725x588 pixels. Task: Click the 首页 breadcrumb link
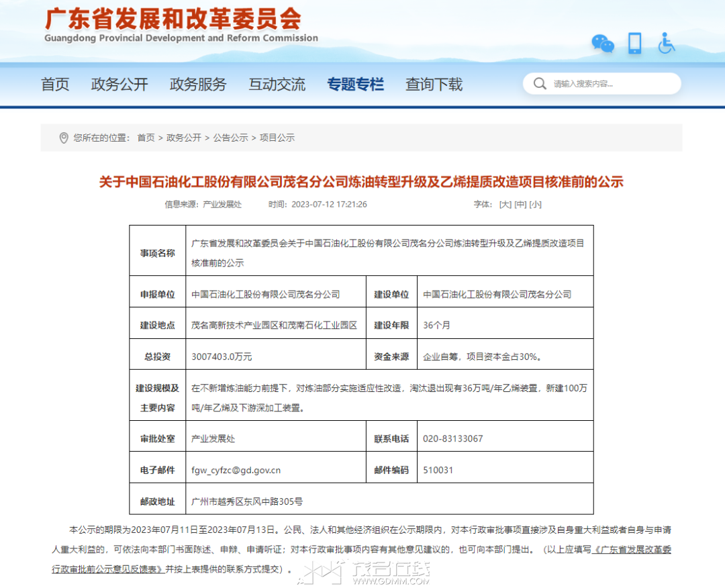[146, 138]
